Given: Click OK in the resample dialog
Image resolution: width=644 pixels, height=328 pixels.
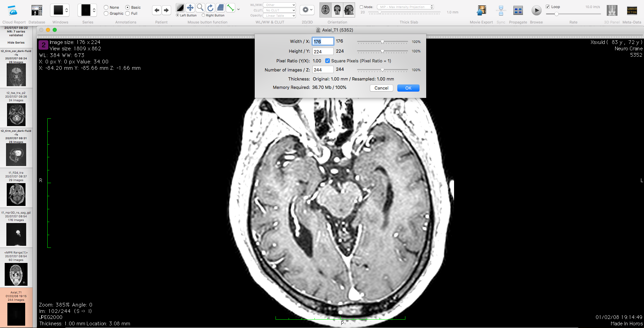Looking at the screenshot, I should (x=408, y=88).
